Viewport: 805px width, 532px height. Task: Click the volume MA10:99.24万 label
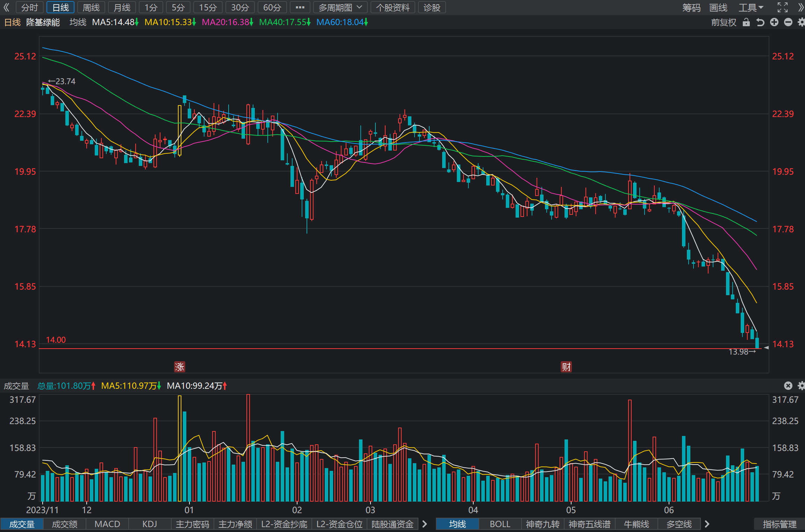(197, 386)
